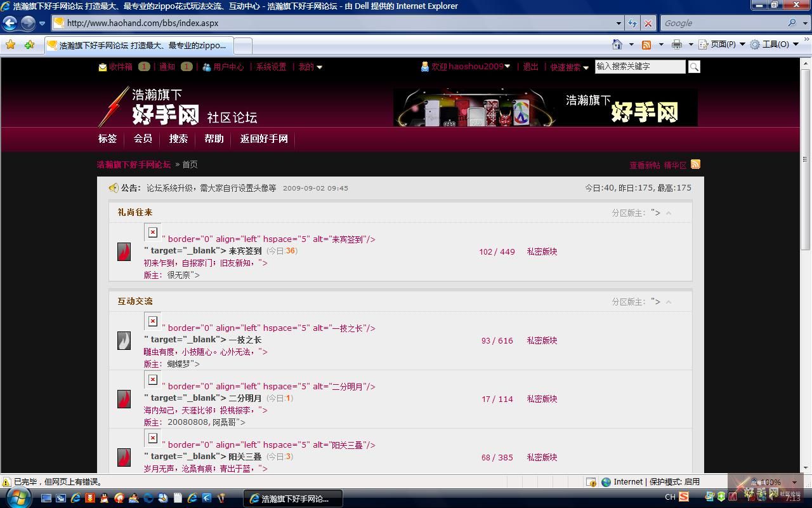The image size is (812, 508).
Task: Open the search provider dropdown beside Google box
Action: [804, 23]
